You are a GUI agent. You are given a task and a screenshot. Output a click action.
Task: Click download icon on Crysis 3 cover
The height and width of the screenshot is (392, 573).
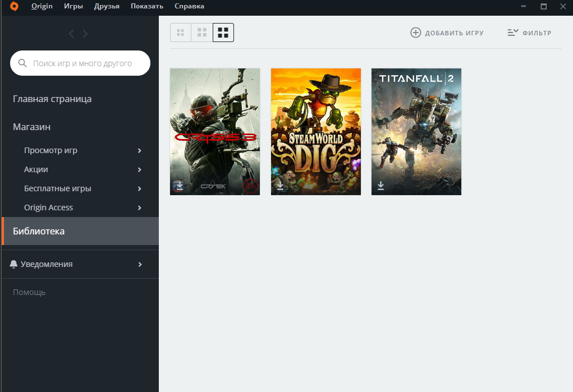click(x=180, y=186)
